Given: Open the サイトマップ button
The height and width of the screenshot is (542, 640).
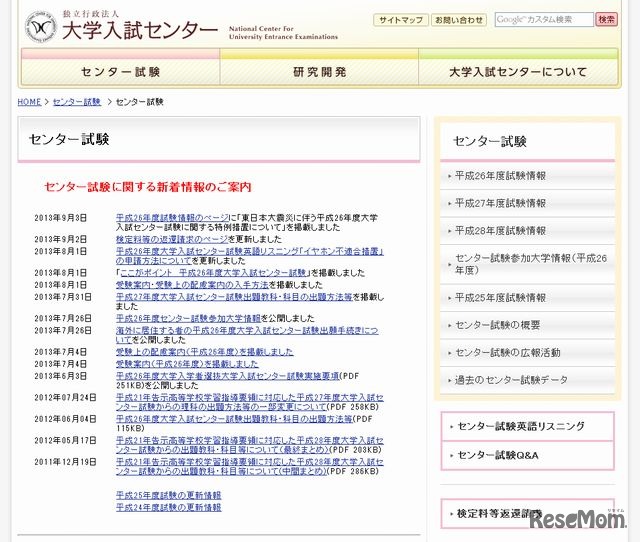Looking at the screenshot, I should pyautogui.click(x=401, y=20).
